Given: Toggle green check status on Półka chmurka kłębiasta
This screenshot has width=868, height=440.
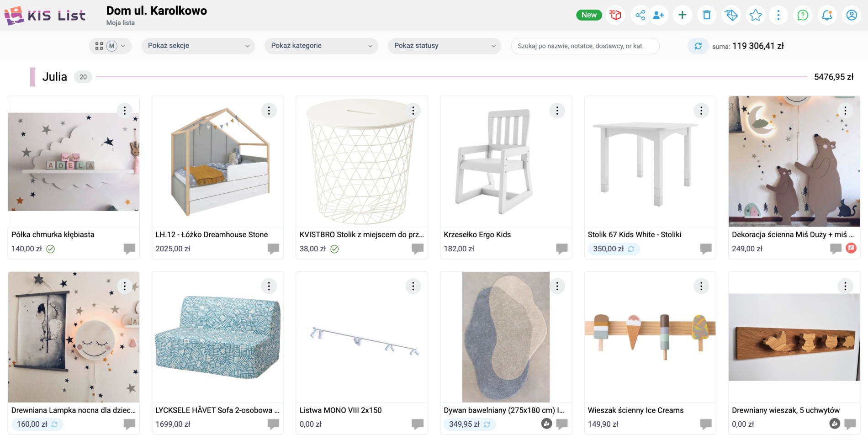Looking at the screenshot, I should (51, 249).
